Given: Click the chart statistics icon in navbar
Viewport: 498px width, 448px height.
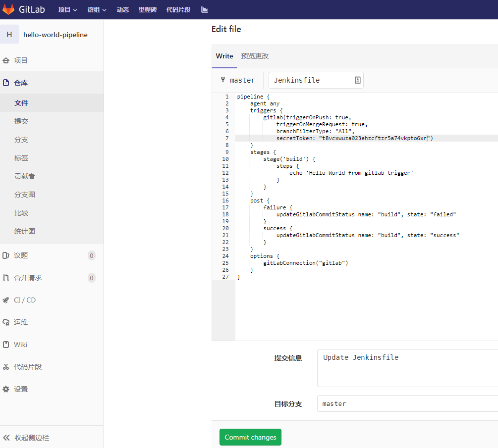Looking at the screenshot, I should 205,10.
